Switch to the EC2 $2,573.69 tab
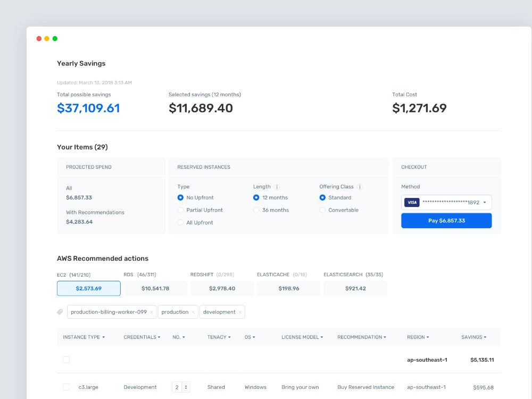This screenshot has width=532, height=399. 88,288
